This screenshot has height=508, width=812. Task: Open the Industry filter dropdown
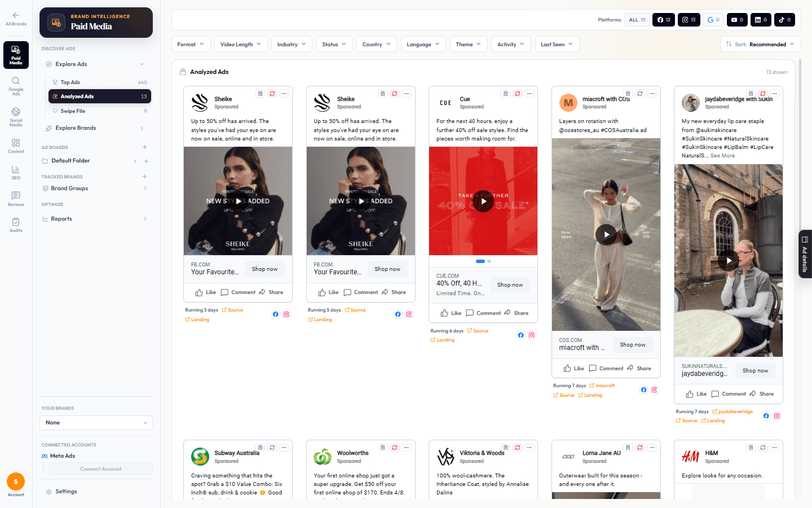pos(292,44)
